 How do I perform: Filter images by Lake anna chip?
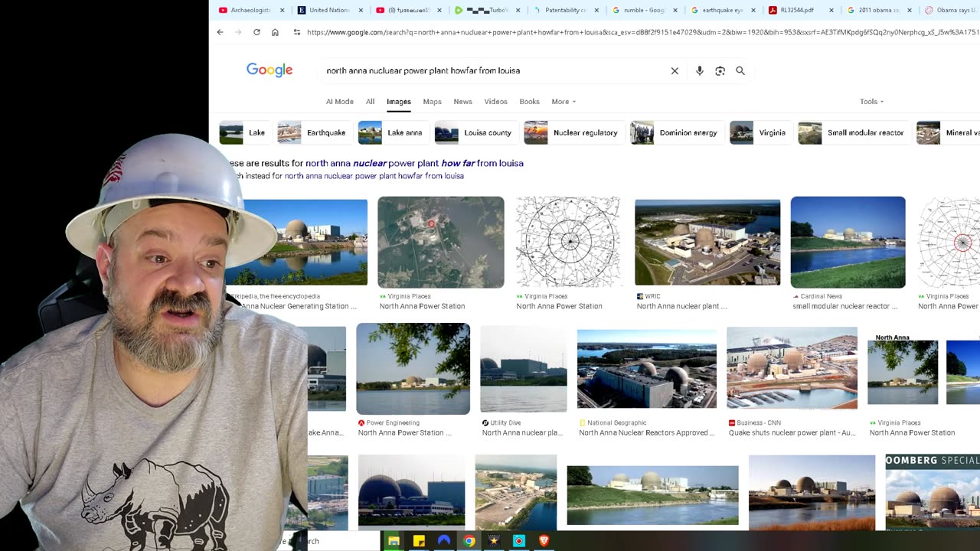click(x=393, y=132)
